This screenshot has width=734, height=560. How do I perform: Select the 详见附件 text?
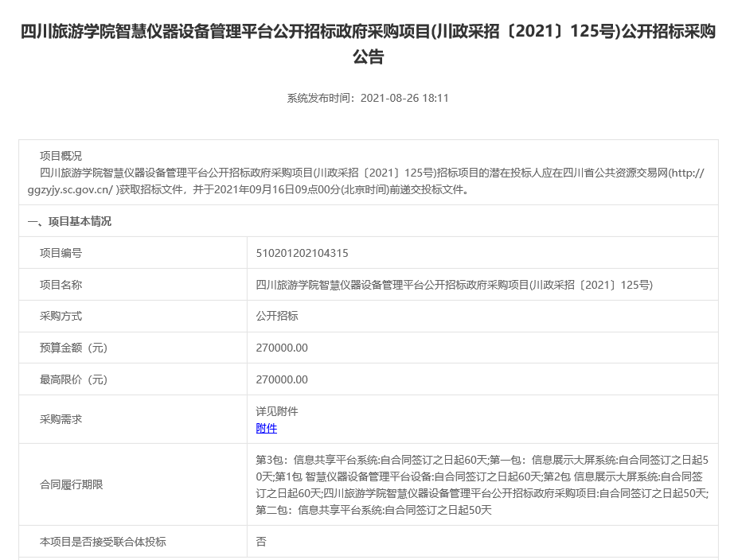pos(277,411)
